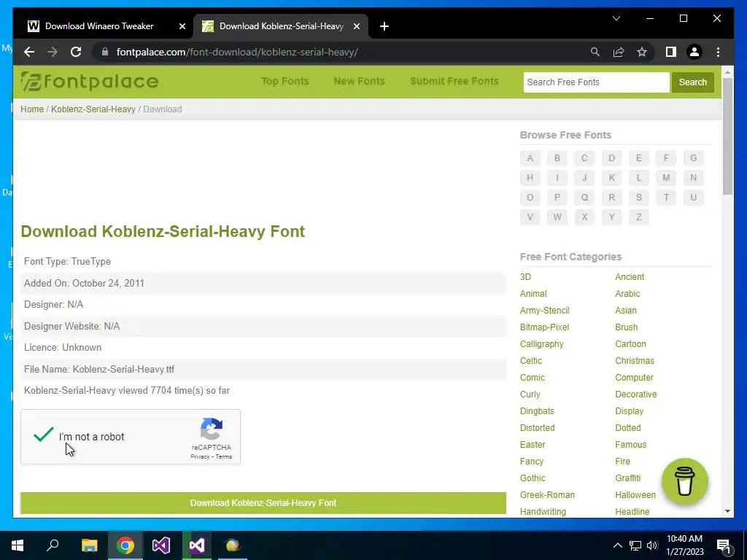Open Top Fonts menu item

(x=285, y=81)
